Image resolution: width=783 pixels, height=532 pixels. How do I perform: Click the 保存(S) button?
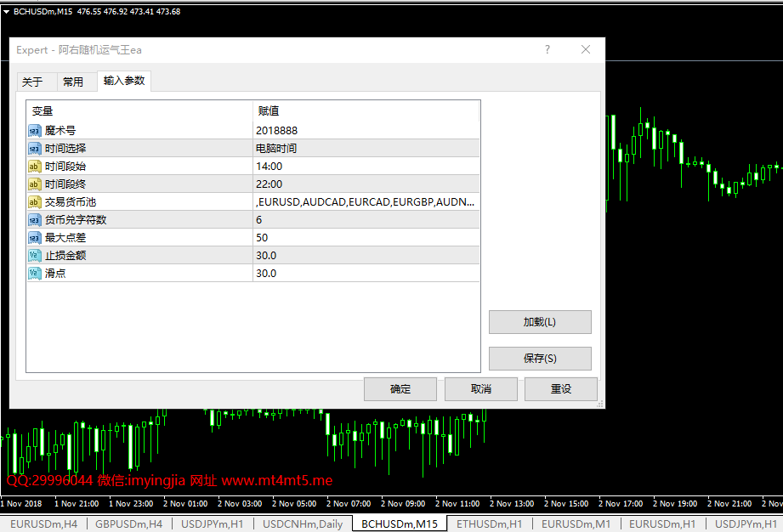[x=540, y=359]
